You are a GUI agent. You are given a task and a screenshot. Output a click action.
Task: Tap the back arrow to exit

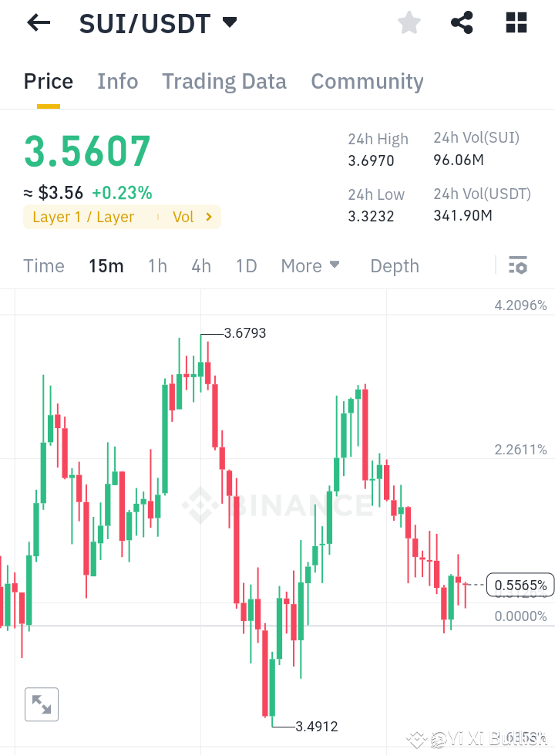[37, 22]
